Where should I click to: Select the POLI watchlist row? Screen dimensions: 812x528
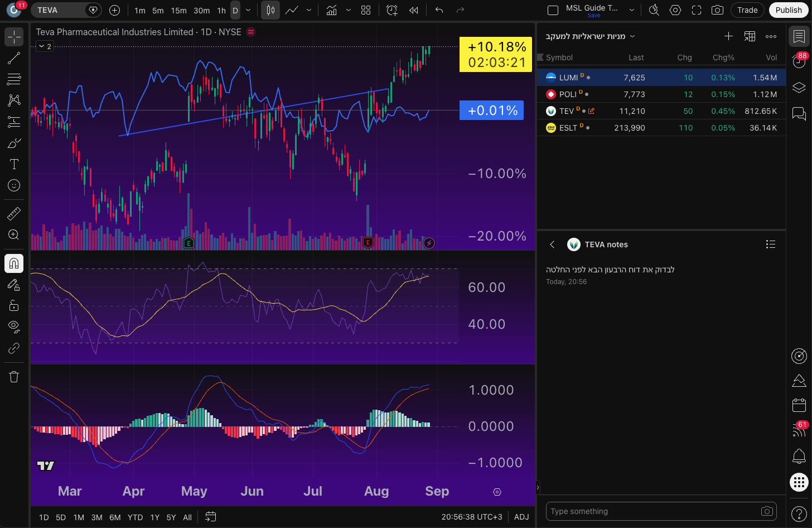pos(661,94)
